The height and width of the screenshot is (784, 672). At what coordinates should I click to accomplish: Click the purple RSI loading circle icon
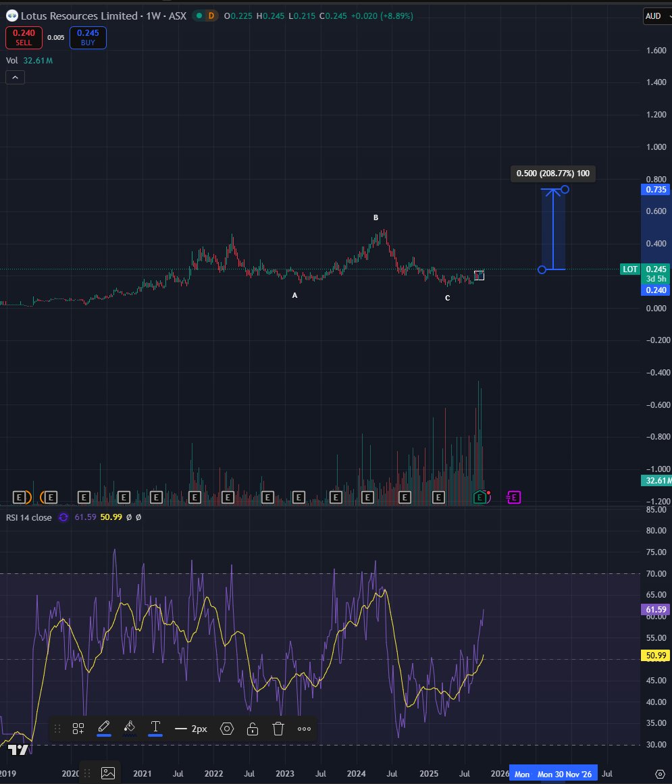tap(63, 517)
